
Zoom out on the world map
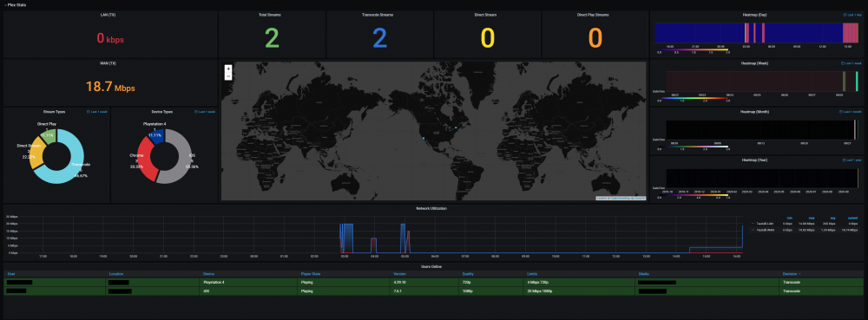(x=228, y=76)
